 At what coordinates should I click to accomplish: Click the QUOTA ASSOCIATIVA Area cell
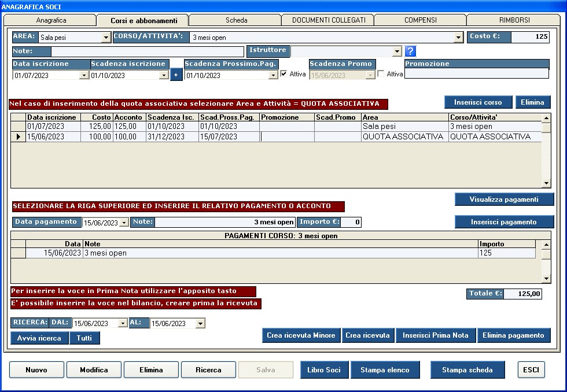coord(404,137)
